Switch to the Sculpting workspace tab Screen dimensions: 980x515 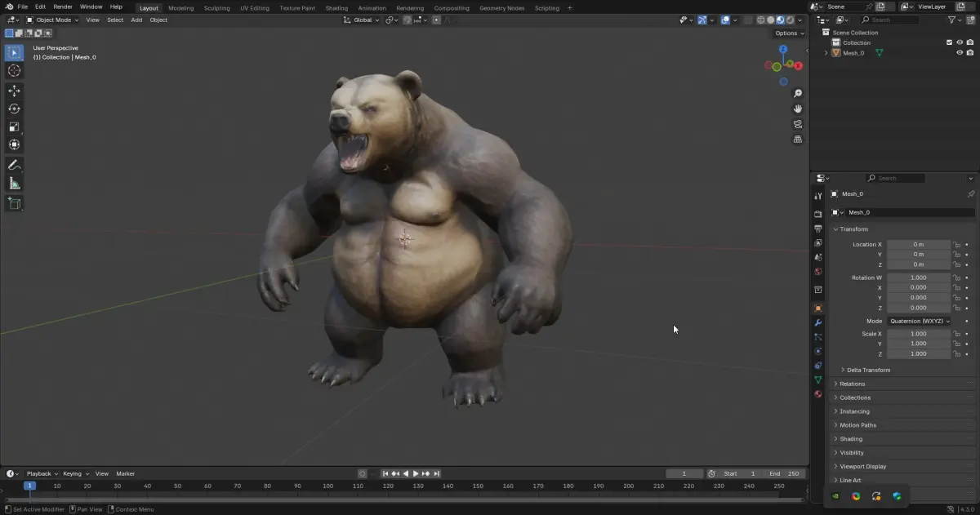pyautogui.click(x=216, y=8)
